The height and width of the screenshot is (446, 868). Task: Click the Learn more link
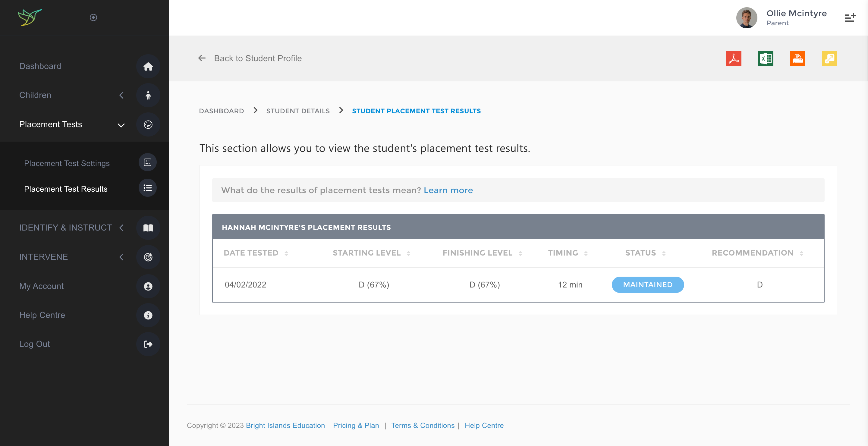click(448, 190)
